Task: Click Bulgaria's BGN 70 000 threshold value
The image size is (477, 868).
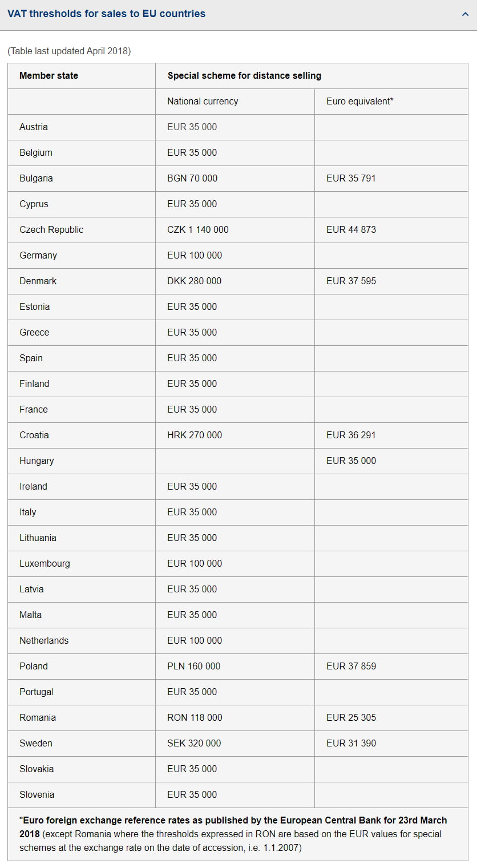Action: click(x=195, y=178)
